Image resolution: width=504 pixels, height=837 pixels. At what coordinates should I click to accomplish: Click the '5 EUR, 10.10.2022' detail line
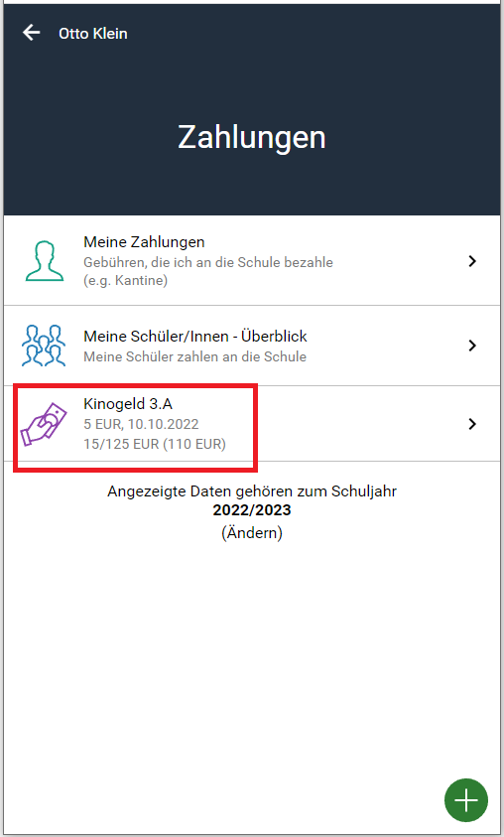click(141, 424)
